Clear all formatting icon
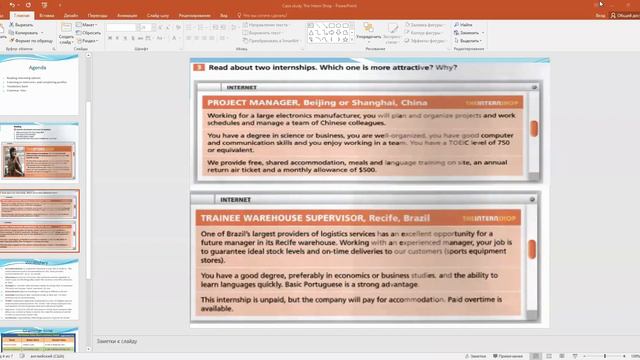The width and height of the screenshot is (640, 360). (x=178, y=27)
